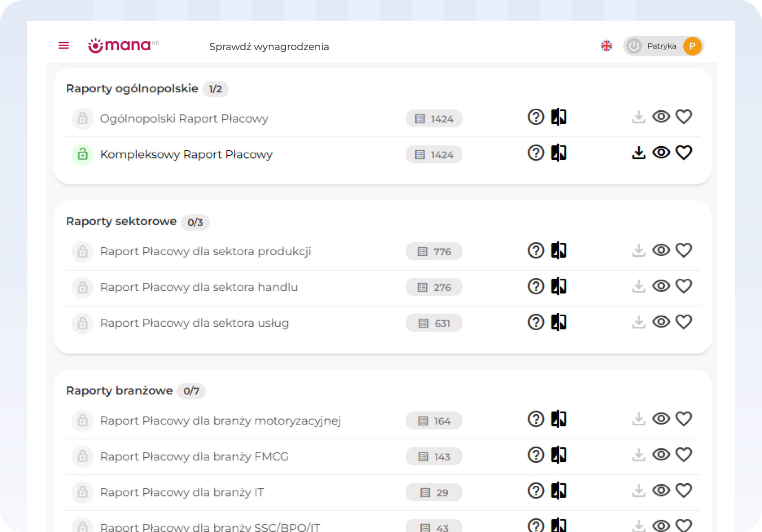This screenshot has height=532, width=762.
Task: Download the Kompleksowy Raport Płacowy
Action: 639,153
